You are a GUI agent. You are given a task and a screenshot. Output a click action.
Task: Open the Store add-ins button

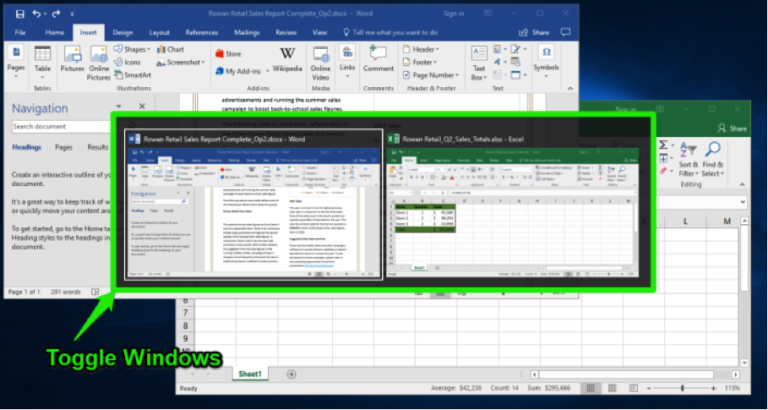pyautogui.click(x=228, y=54)
